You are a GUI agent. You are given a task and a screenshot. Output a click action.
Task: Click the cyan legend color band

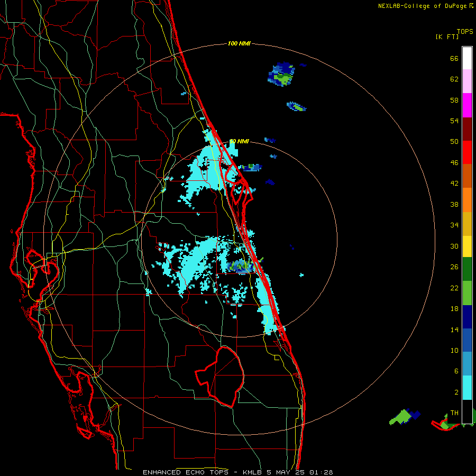467,388
